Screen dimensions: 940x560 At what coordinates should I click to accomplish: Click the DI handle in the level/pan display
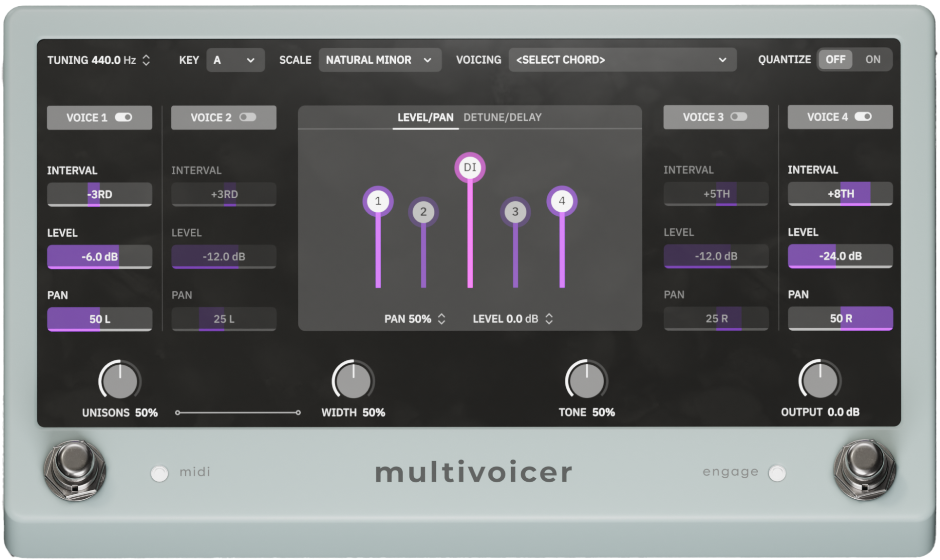[x=469, y=167]
